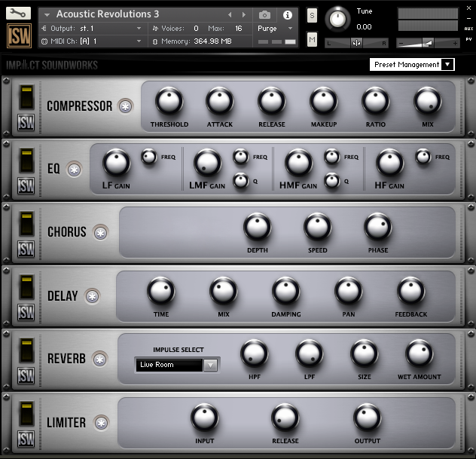The image size is (476, 459).
Task: Click the Reverb Wet Amount knob
Action: click(419, 353)
